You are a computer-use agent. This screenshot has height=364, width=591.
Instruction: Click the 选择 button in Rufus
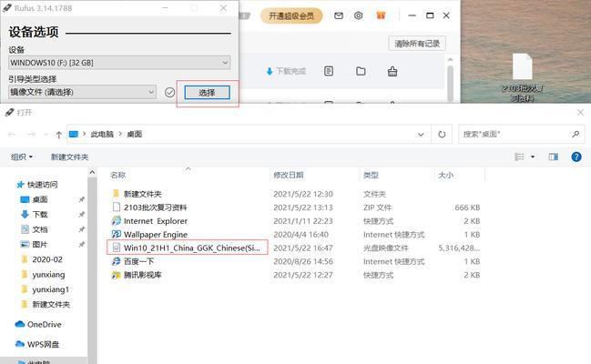pos(207,93)
